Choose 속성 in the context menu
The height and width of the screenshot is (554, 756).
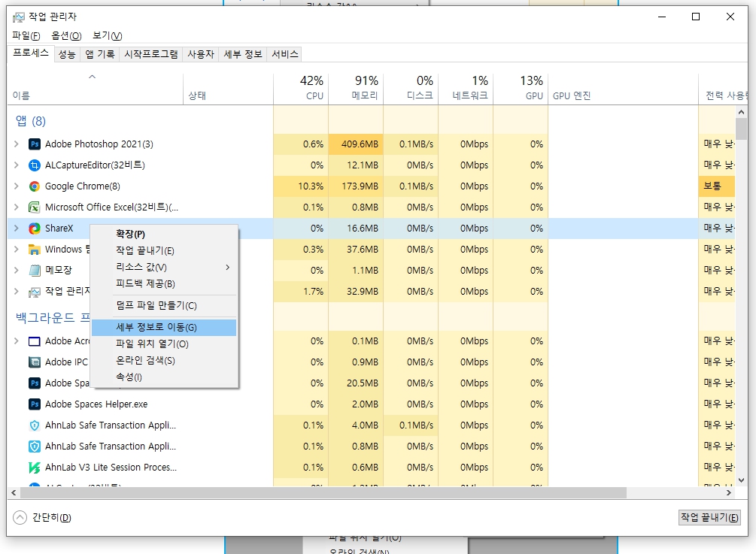coord(164,377)
